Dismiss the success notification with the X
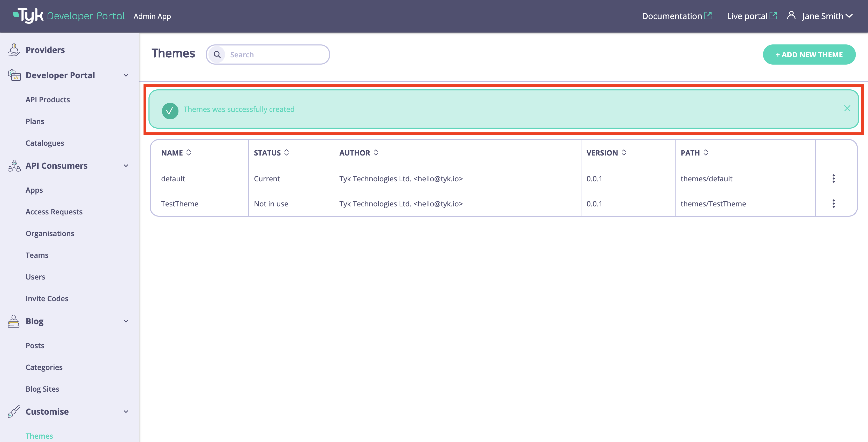Image resolution: width=868 pixels, height=442 pixels. [847, 108]
